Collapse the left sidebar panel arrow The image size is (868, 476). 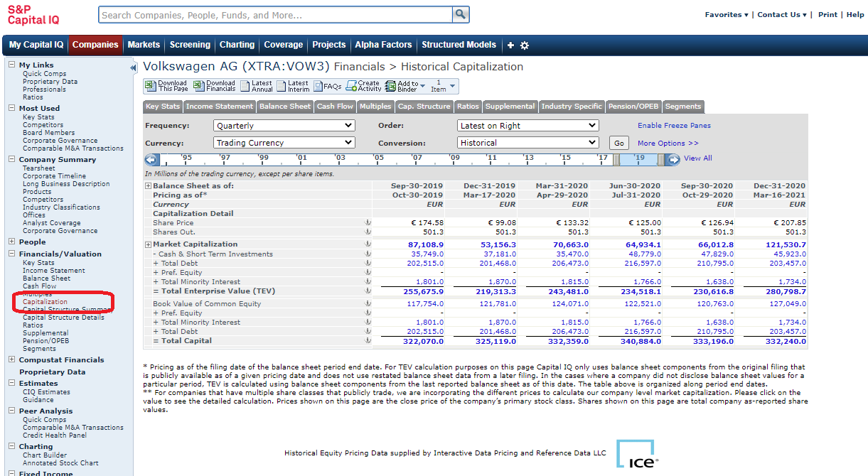(x=133, y=67)
